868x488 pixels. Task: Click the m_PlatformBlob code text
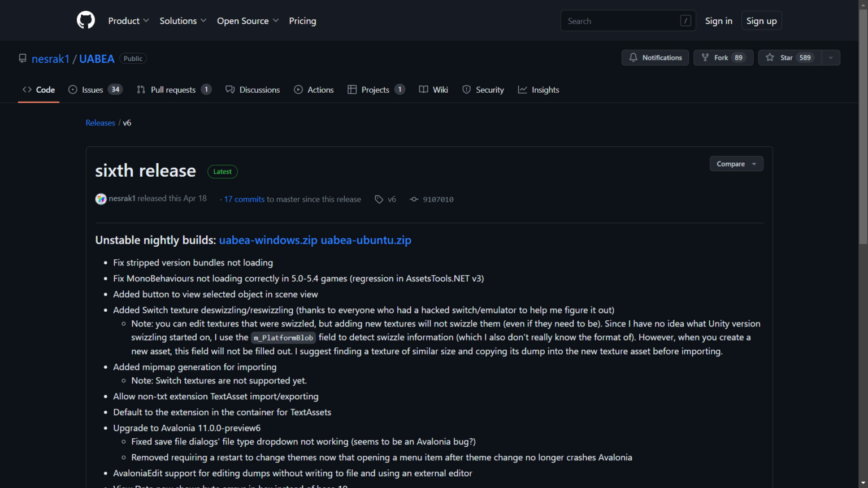coord(283,338)
